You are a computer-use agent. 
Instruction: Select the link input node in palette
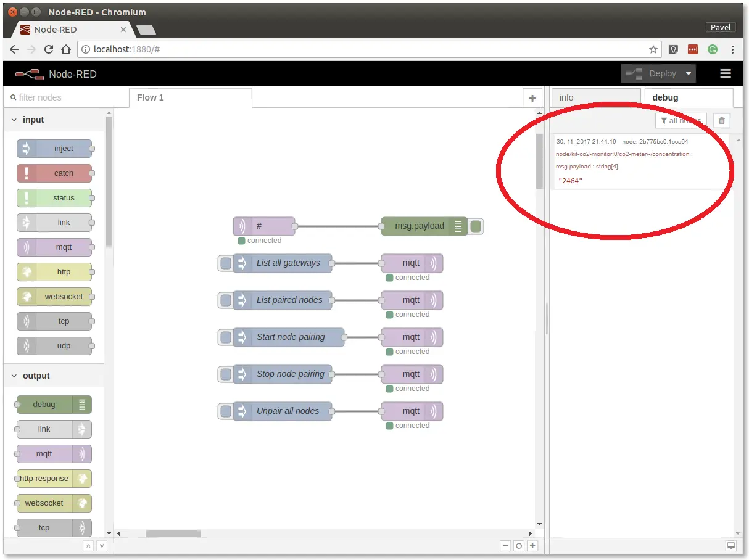[54, 223]
